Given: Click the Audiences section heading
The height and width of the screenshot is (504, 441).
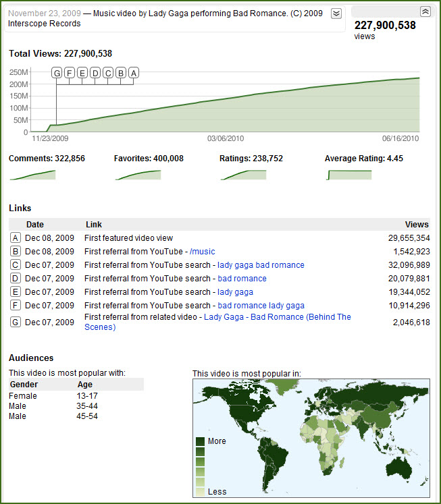Looking at the screenshot, I should click(x=31, y=358).
